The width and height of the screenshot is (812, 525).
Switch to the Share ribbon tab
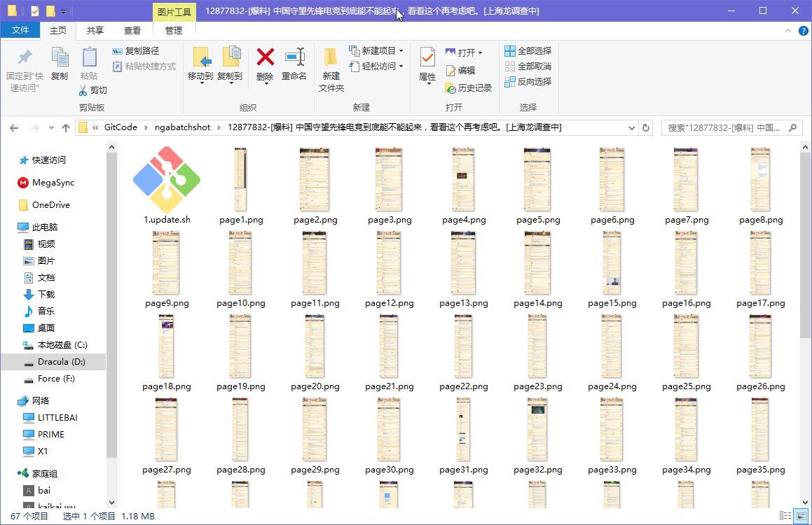[95, 31]
